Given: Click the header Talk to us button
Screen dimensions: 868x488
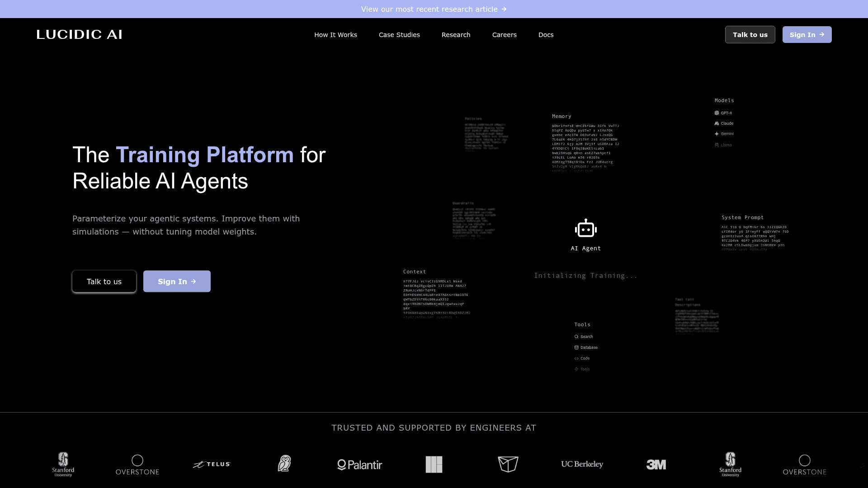Looking at the screenshot, I should [x=750, y=35].
